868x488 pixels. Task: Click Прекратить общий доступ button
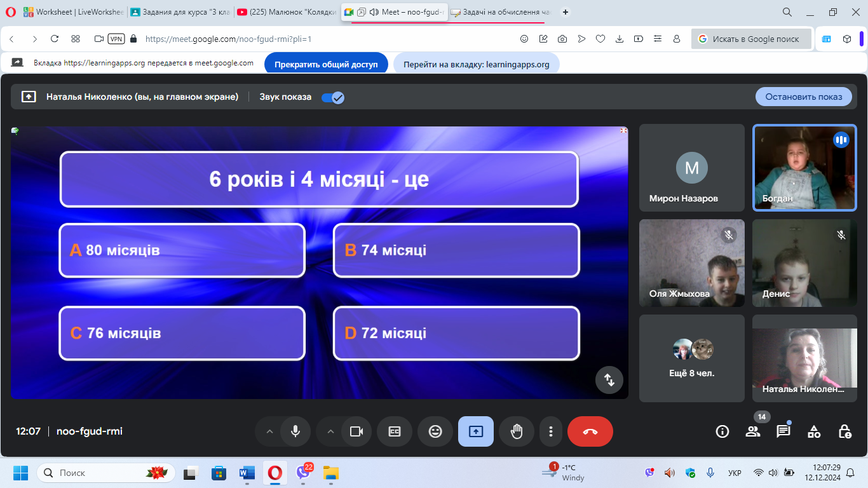pos(326,64)
